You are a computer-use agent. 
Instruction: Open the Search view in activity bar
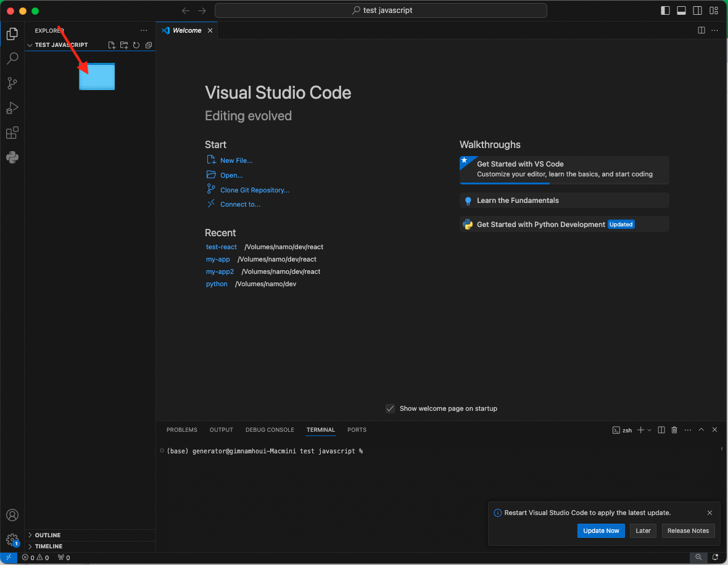coord(12,59)
